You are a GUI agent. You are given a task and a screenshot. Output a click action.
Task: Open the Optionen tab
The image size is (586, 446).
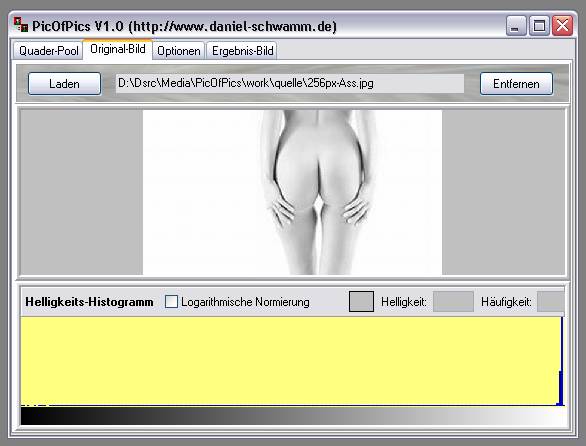click(179, 50)
